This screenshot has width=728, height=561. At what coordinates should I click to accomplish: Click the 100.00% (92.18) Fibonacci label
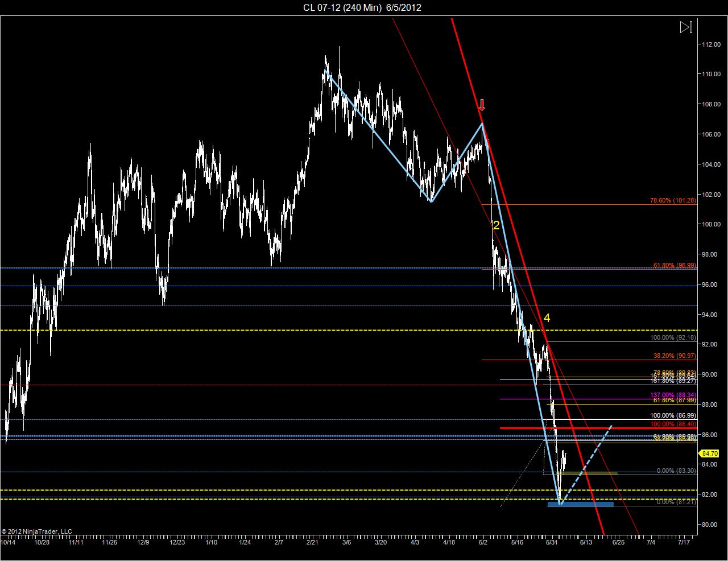(673, 337)
